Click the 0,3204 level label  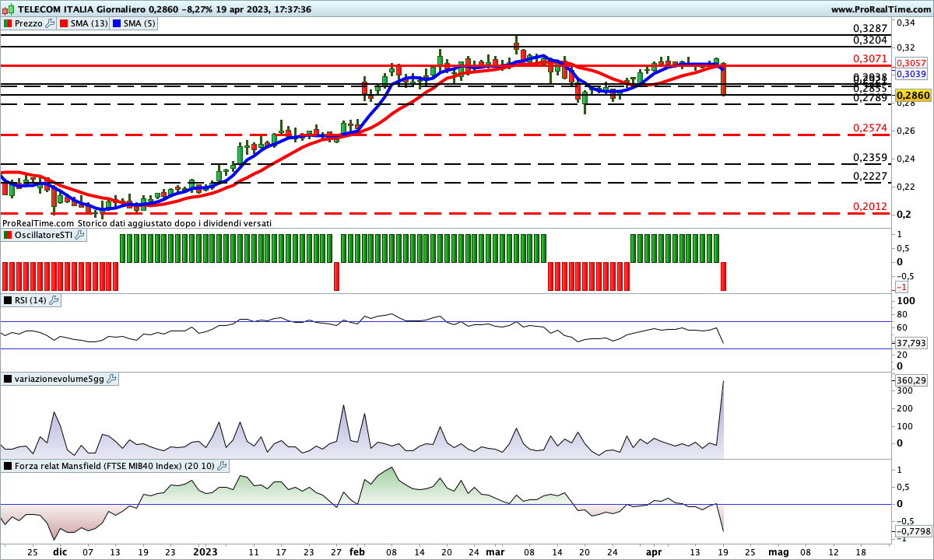point(869,40)
